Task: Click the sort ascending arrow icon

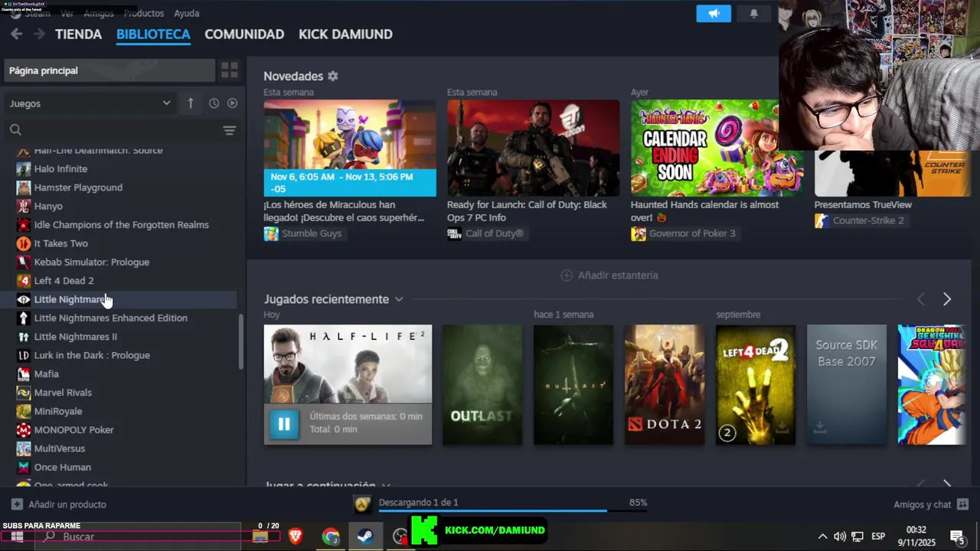Action: 191,103
